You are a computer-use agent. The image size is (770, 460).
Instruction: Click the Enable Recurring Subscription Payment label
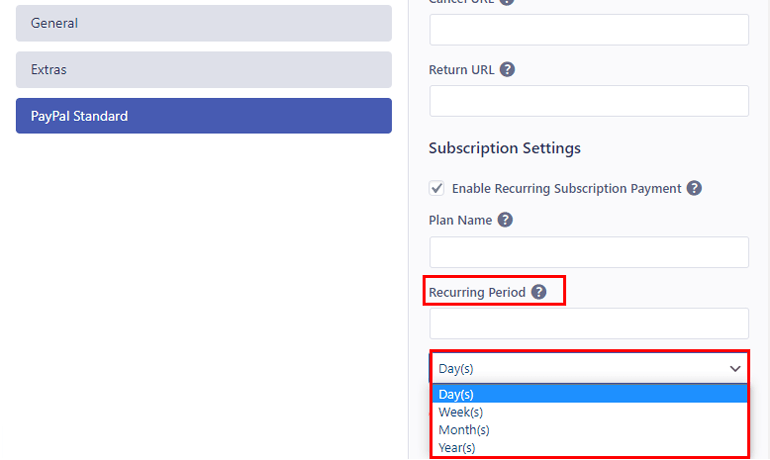(566, 188)
